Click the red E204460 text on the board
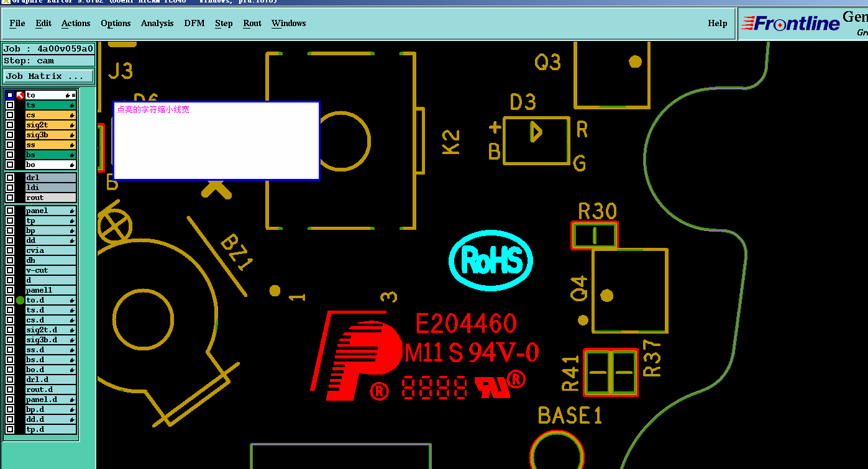This screenshot has height=469, width=868. (x=465, y=324)
